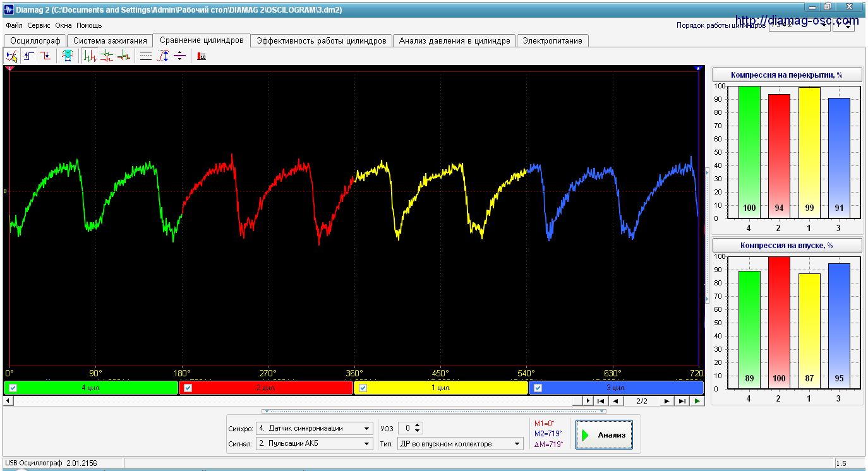Go to next frame arrow button
The width and height of the screenshot is (868, 471).
[667, 401]
